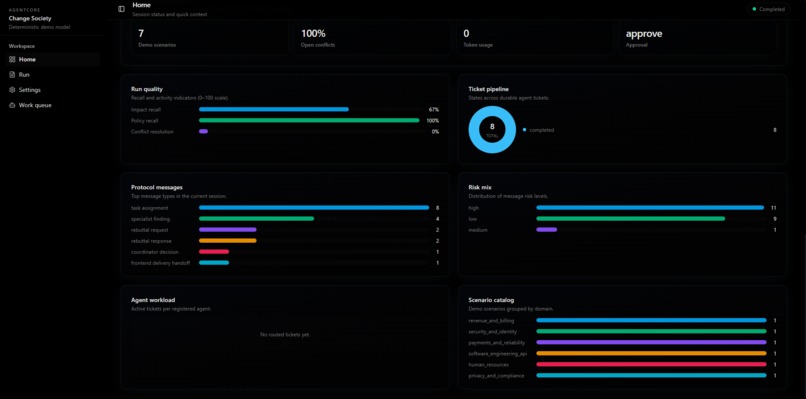Click the security_and_identity scenario bar
806x399 pixels.
(x=651, y=331)
